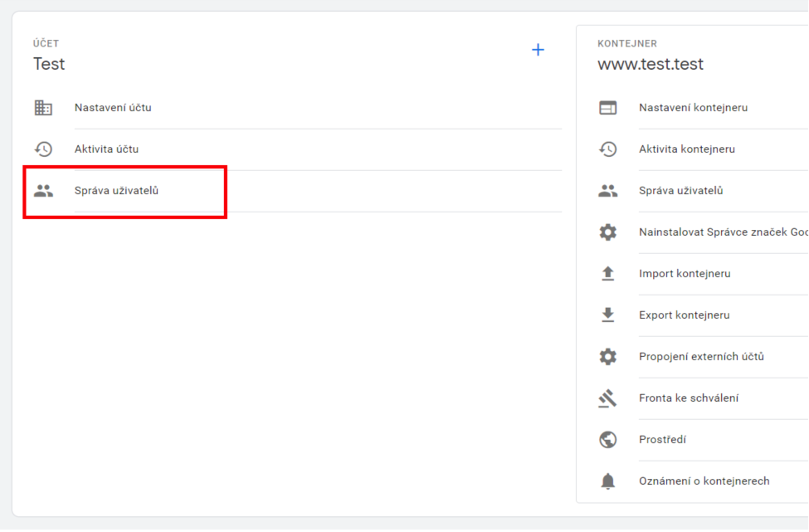This screenshot has width=809, height=532.
Task: Click the card icon beside Nastavení kontejneru
Action: 607,107
